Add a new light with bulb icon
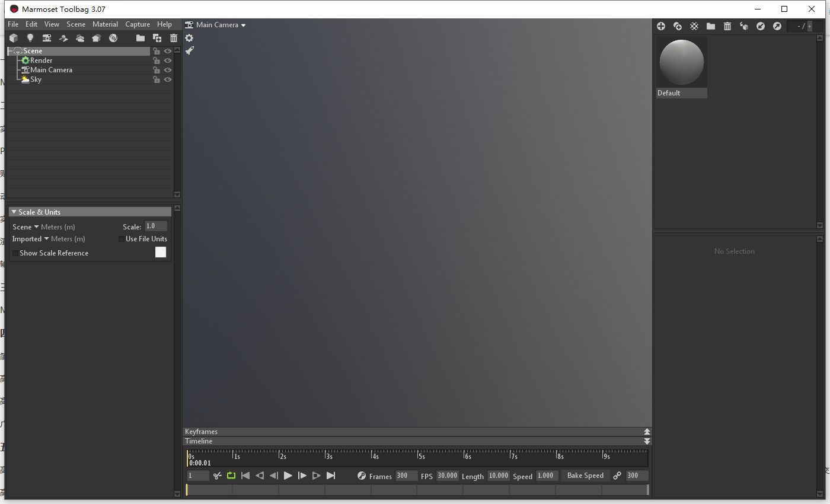Image resolution: width=830 pixels, height=504 pixels. click(x=30, y=38)
